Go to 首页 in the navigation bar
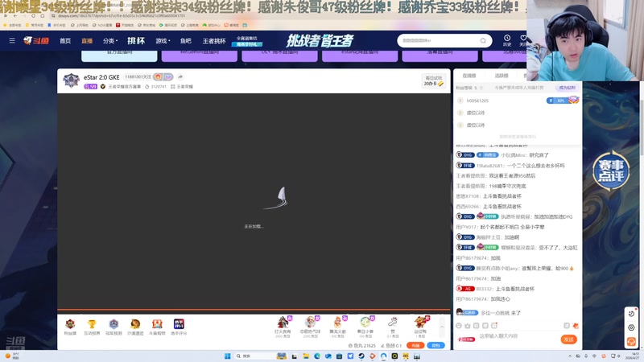The image size is (644, 362). (65, 41)
